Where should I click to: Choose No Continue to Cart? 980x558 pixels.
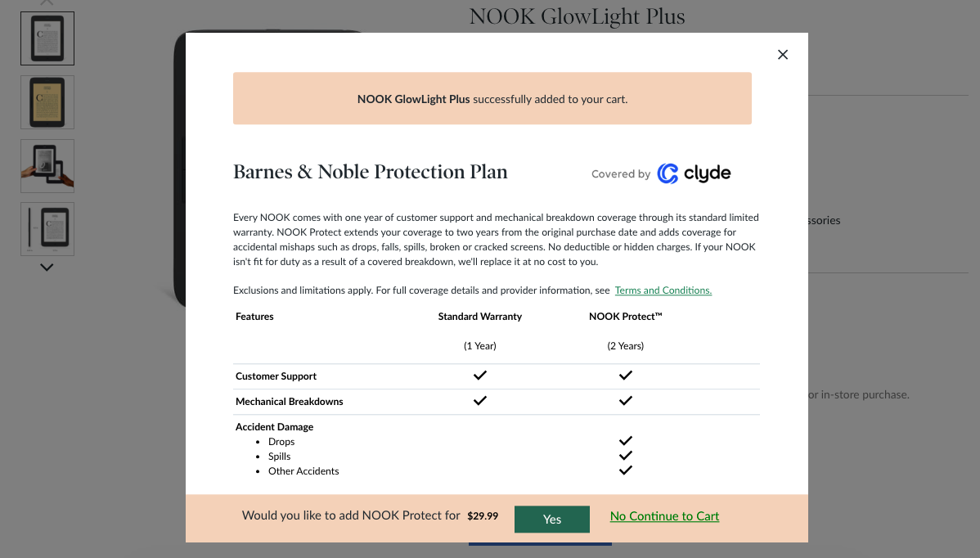664,516
